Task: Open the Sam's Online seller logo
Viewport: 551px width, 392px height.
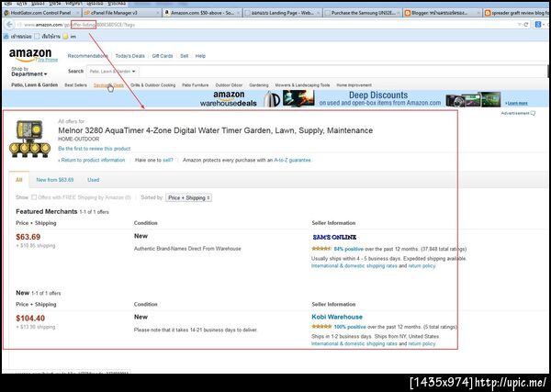Action: click(334, 237)
